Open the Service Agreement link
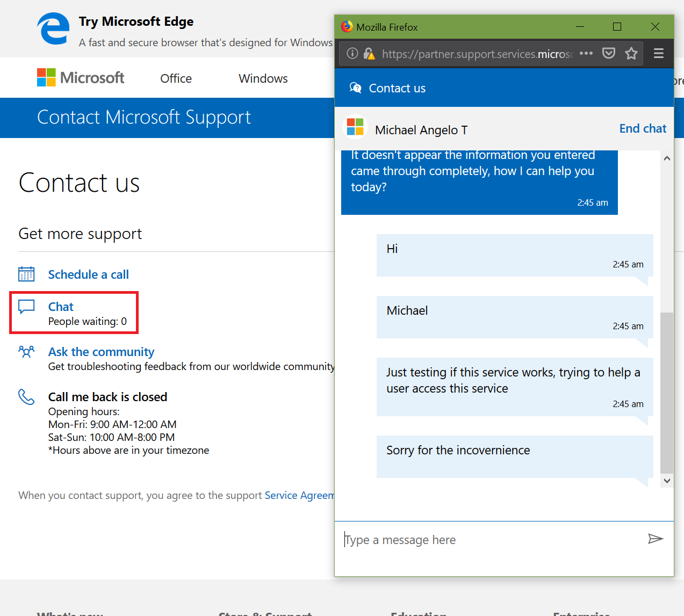684x616 pixels. (299, 495)
